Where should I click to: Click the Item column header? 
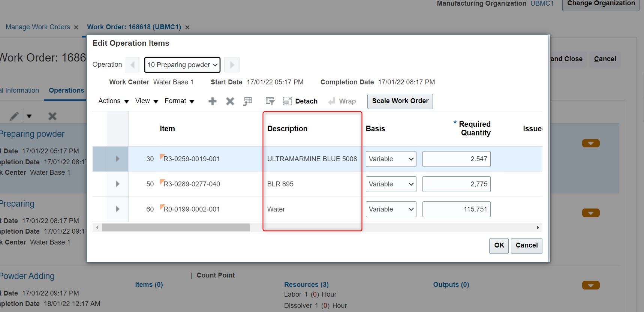(167, 129)
